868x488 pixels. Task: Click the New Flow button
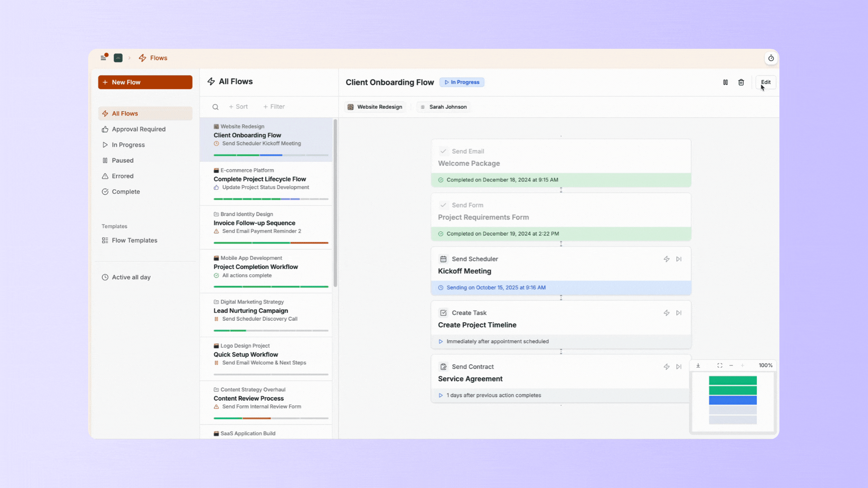coord(145,82)
